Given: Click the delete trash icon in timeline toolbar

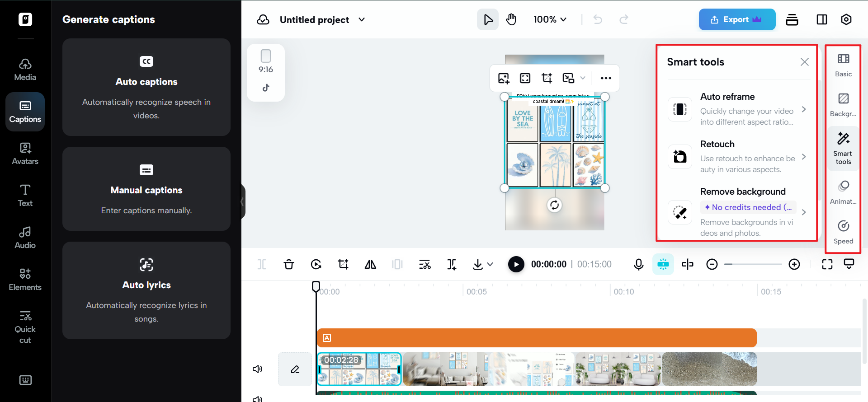Looking at the screenshot, I should [289, 264].
